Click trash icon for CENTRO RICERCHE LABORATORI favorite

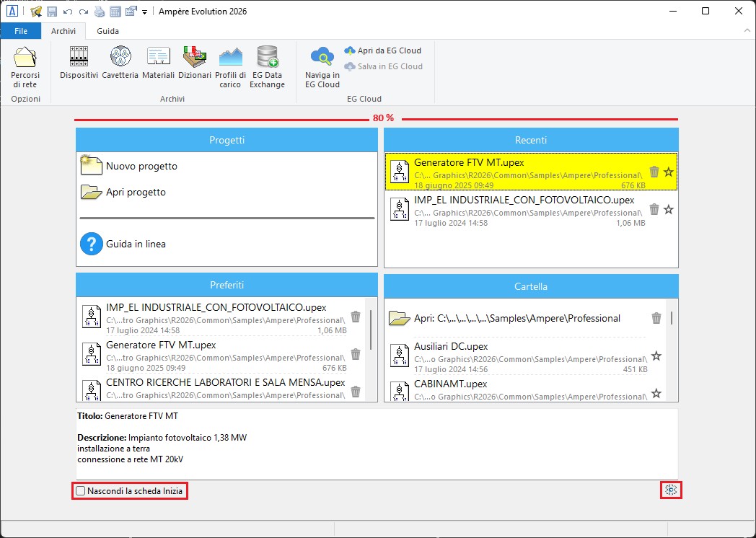point(356,392)
